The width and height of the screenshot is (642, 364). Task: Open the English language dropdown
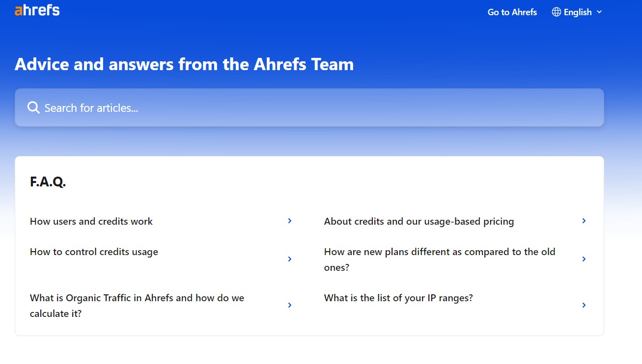[x=577, y=12]
